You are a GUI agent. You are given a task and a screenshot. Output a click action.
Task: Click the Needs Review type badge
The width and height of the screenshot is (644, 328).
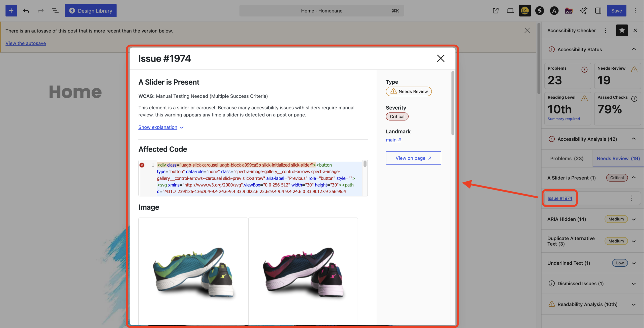pos(409,91)
